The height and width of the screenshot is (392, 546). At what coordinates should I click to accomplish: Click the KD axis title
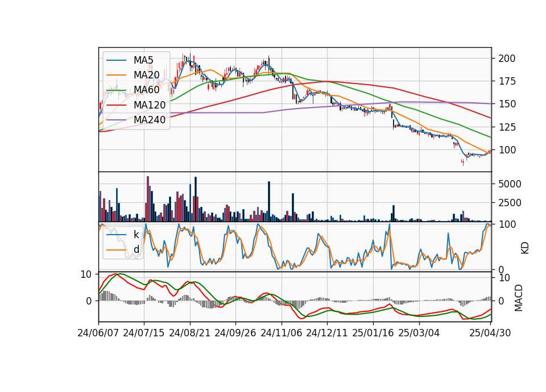(525, 248)
